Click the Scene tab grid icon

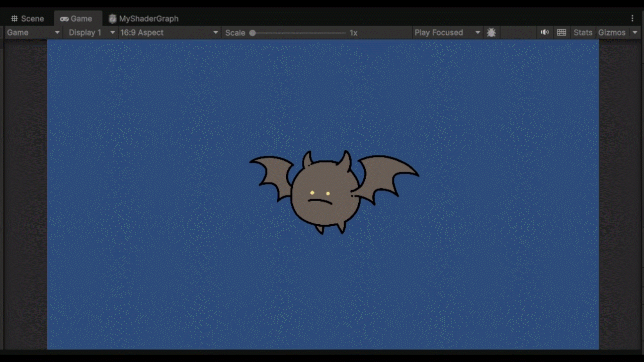(14, 19)
